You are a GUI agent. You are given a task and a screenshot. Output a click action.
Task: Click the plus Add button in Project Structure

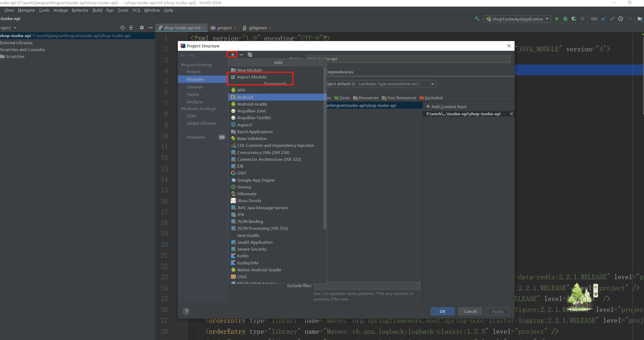click(x=233, y=55)
